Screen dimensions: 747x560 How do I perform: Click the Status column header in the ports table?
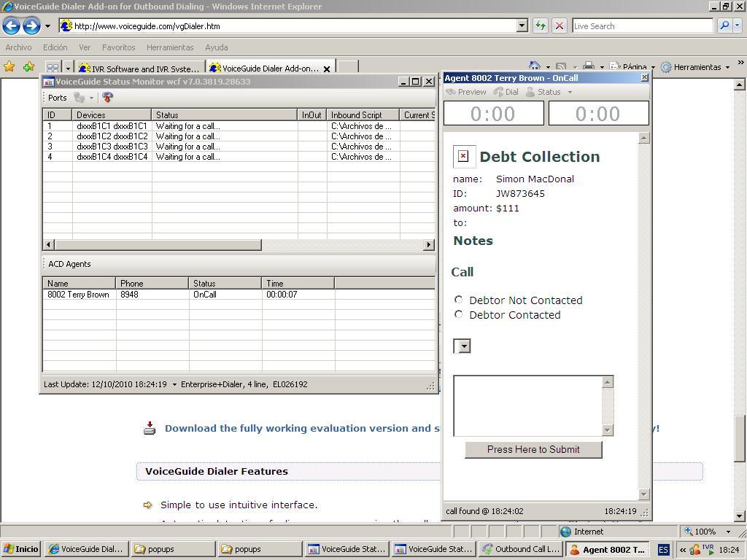225,114
